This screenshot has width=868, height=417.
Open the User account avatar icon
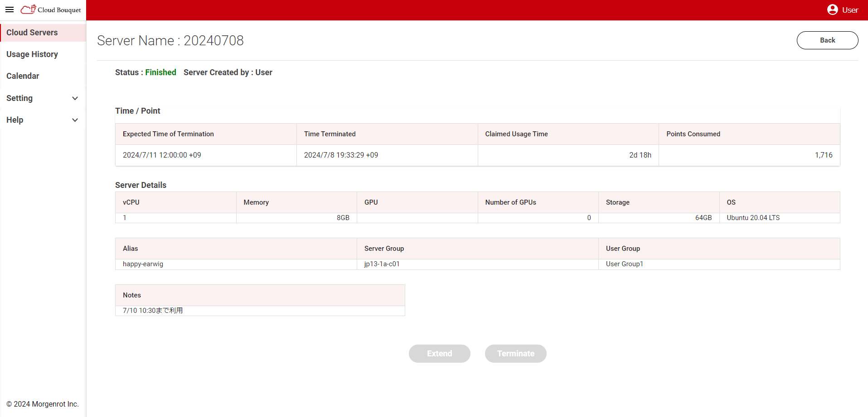coord(832,10)
